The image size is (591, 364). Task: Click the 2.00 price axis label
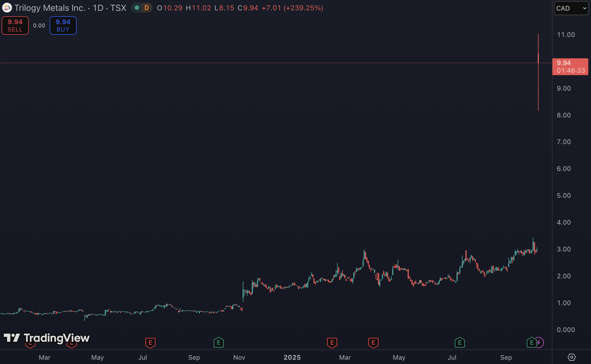tap(564, 276)
